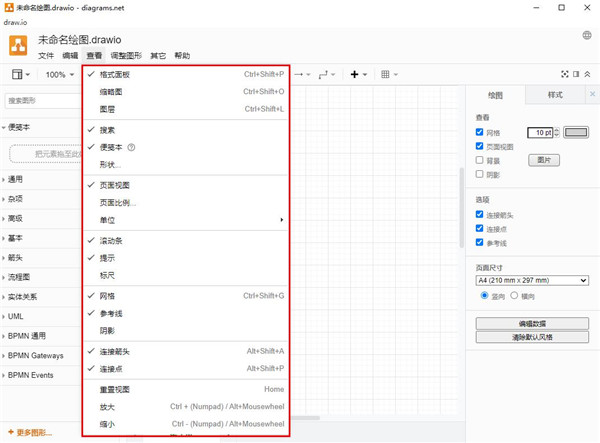
Task: Open the 100% zoom dropdown
Action: coord(60,75)
